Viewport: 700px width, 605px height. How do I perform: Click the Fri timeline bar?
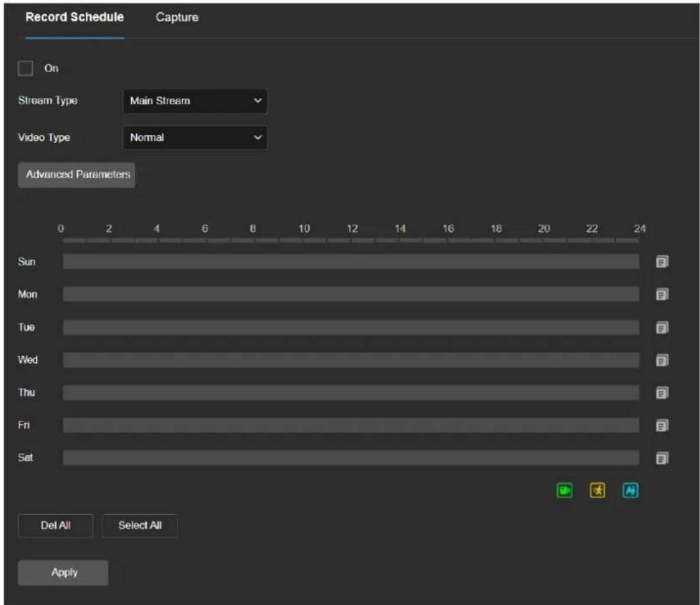point(351,425)
